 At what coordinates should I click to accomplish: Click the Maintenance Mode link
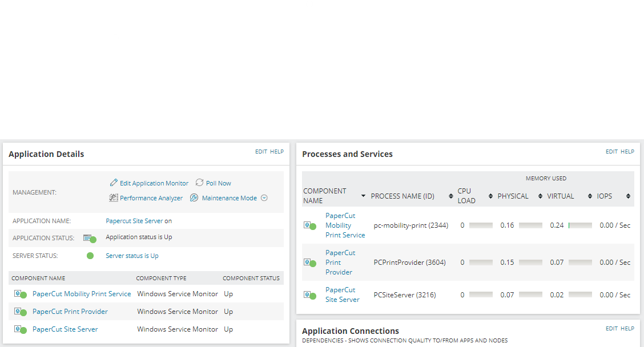(229, 198)
